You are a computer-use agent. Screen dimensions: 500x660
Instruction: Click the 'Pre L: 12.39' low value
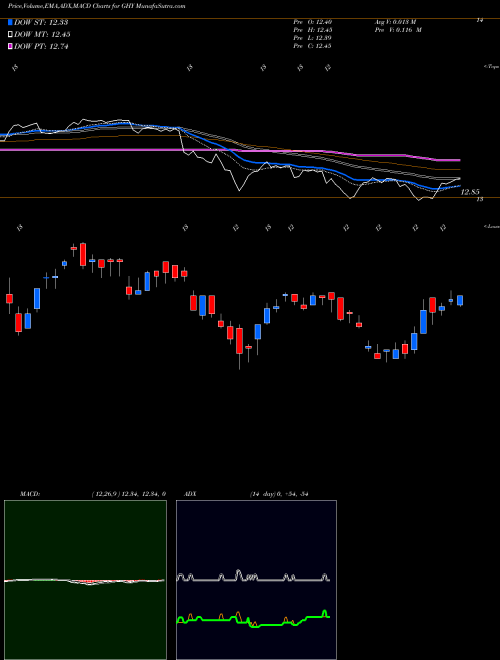[313, 38]
